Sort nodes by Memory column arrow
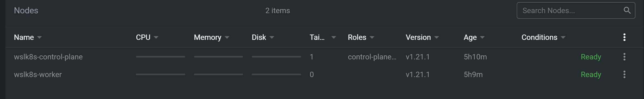Image resolution: width=644 pixels, height=99 pixels. [x=227, y=37]
